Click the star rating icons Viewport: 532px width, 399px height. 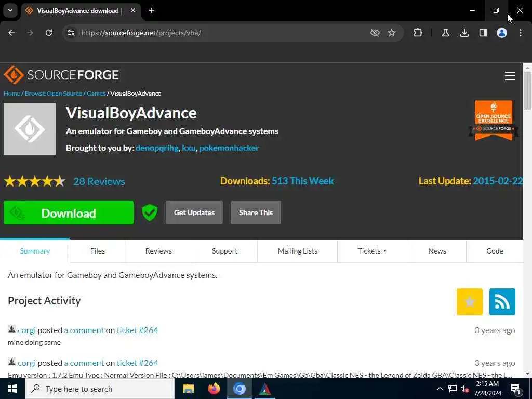[35, 181]
